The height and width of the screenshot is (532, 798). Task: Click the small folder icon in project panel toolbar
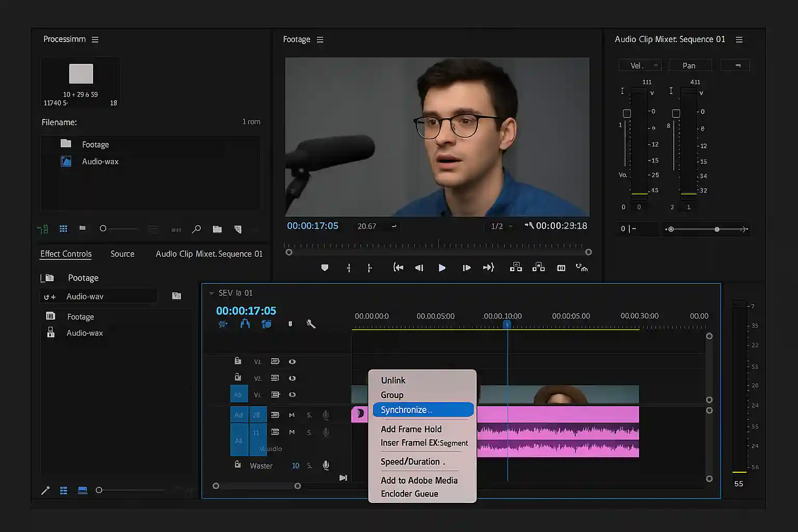(x=82, y=228)
